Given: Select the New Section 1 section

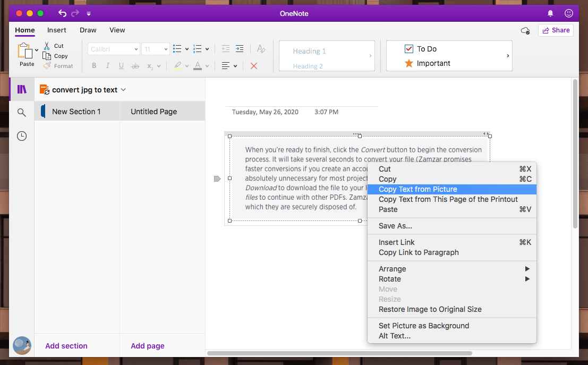Looking at the screenshot, I should (77, 112).
